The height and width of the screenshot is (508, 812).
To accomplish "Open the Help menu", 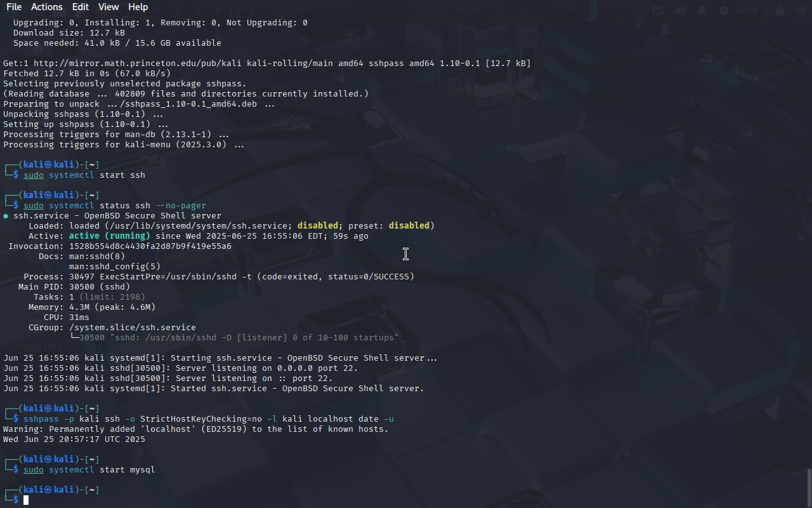I will point(138,7).
